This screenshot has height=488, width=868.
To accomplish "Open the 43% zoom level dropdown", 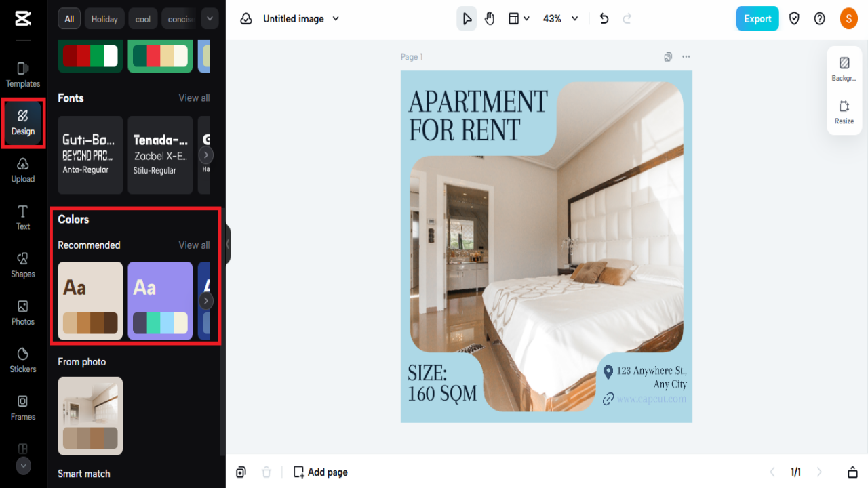I will tap(560, 18).
